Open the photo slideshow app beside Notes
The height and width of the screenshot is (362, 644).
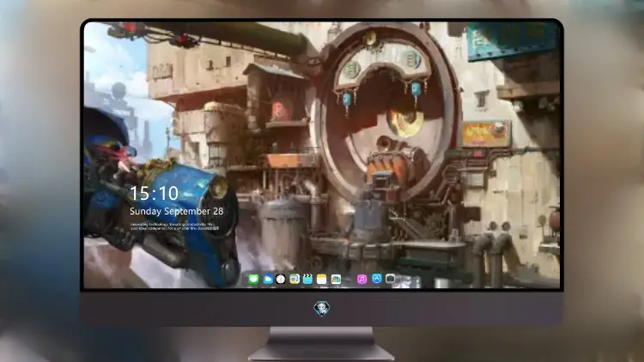coord(336,280)
